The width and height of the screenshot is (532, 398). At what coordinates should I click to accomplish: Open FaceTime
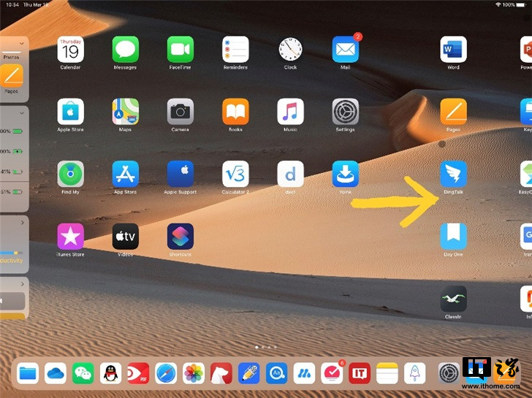[180, 50]
